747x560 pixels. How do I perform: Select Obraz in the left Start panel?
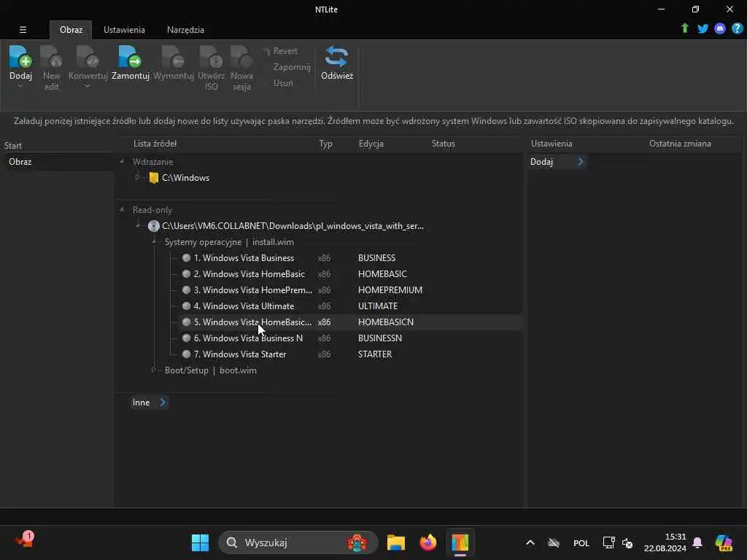click(x=20, y=162)
